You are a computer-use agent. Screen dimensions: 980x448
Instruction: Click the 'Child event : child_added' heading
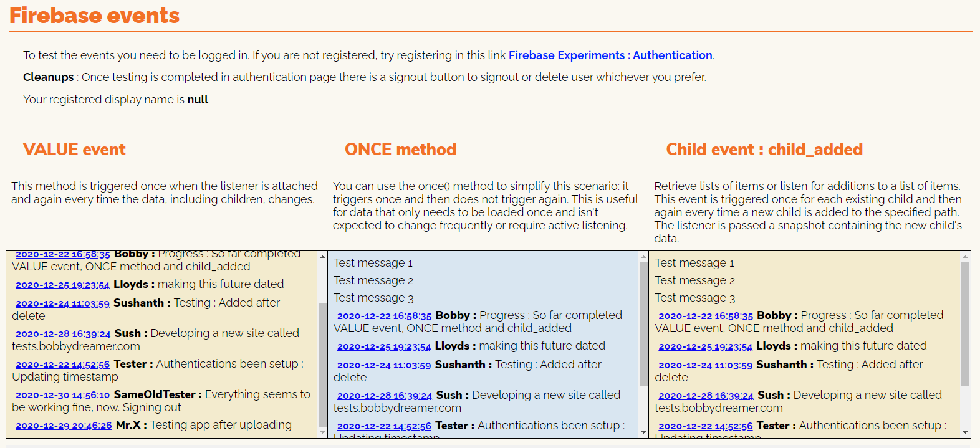click(x=764, y=150)
